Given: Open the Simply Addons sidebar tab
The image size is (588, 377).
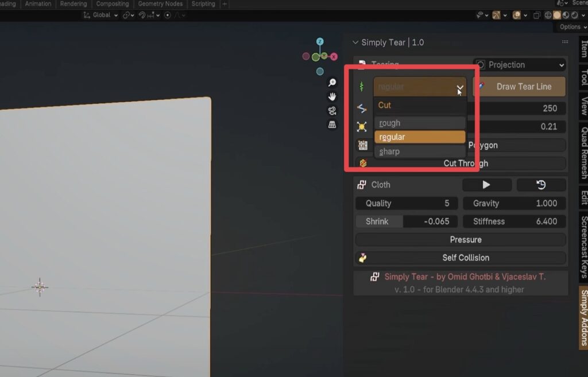Looking at the screenshot, I should point(583,318).
